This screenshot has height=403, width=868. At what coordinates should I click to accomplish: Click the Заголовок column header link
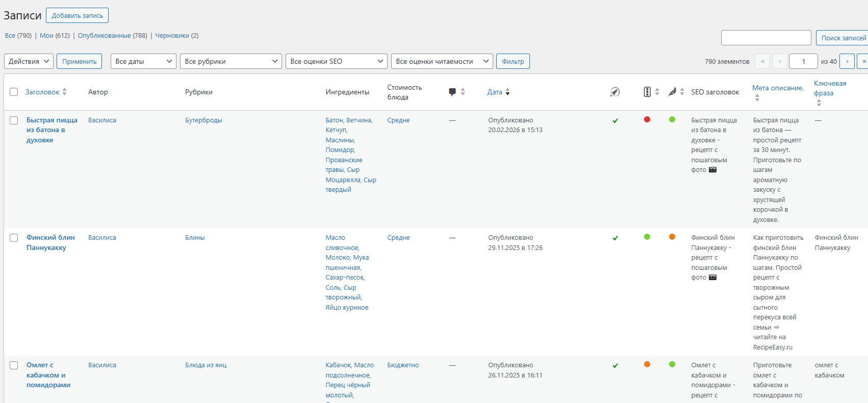click(x=42, y=92)
